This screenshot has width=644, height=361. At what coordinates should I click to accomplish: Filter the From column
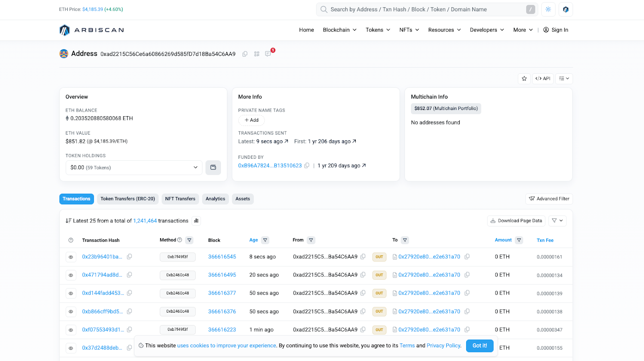pyautogui.click(x=311, y=240)
